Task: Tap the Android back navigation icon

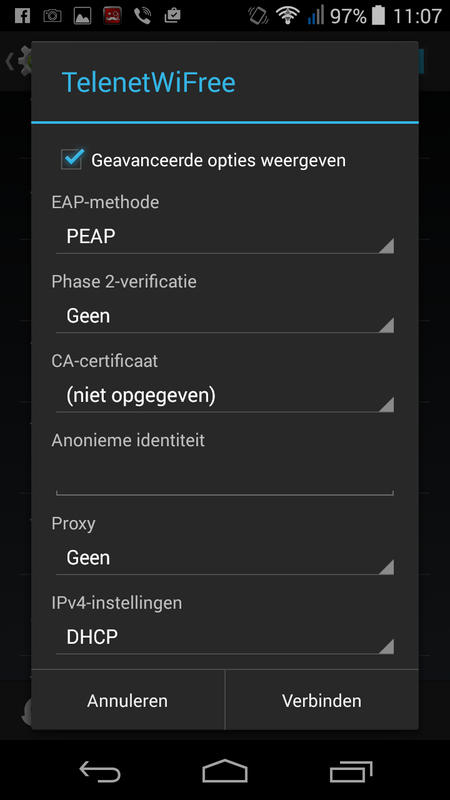Action: 100,770
